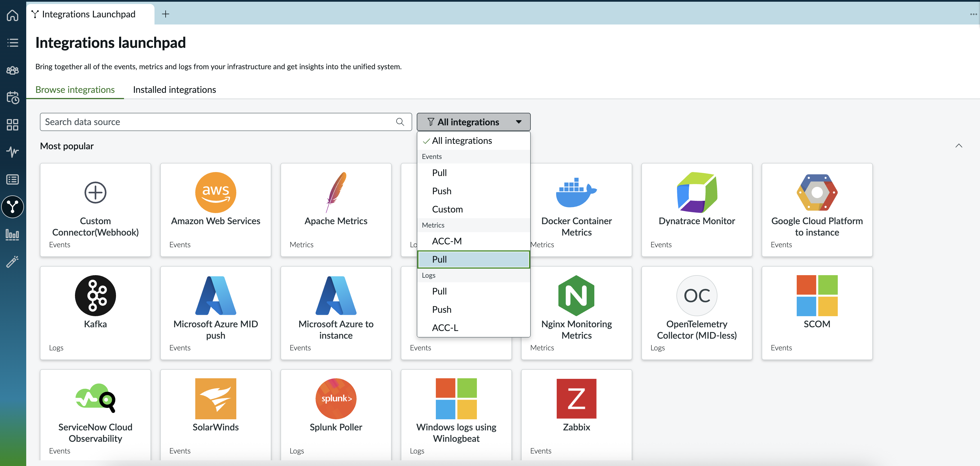
Task: Choose Pull under Logs in filter list
Action: pos(473,292)
